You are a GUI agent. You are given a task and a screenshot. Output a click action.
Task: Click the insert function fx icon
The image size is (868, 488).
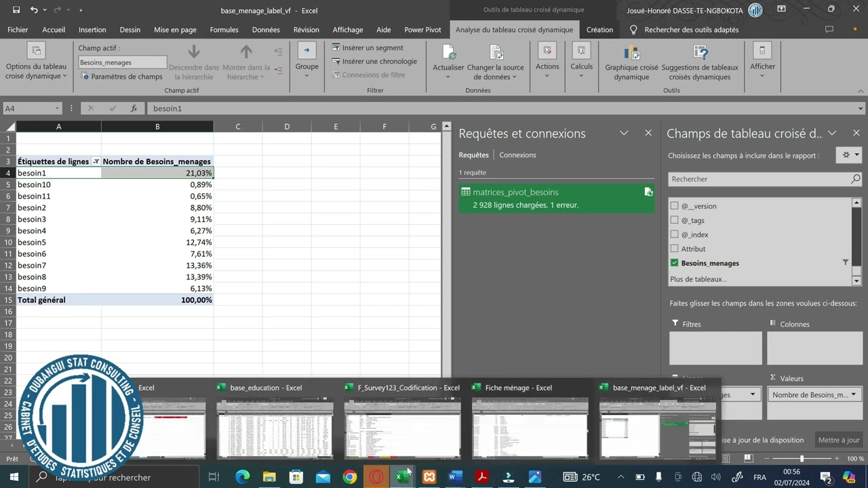pyautogui.click(x=134, y=108)
